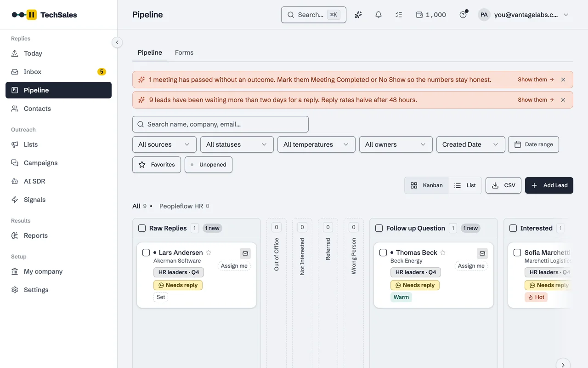Click the Add Lead button
This screenshot has height=368, width=588.
pyautogui.click(x=549, y=185)
